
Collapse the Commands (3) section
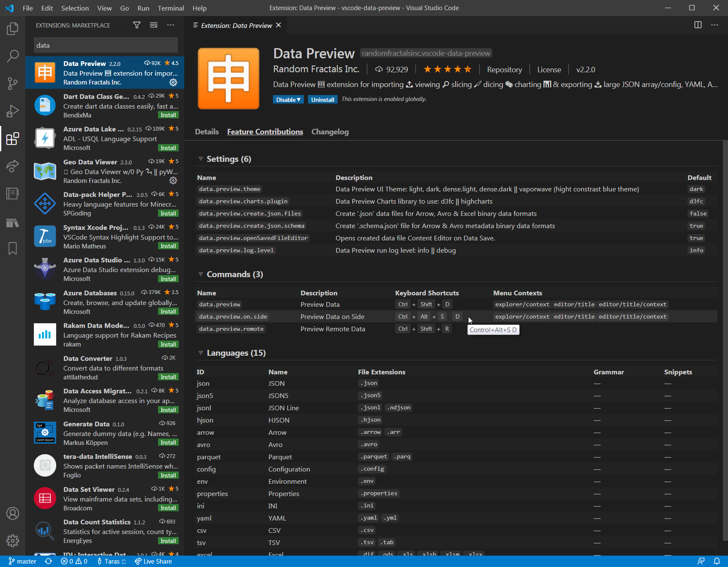[201, 274]
